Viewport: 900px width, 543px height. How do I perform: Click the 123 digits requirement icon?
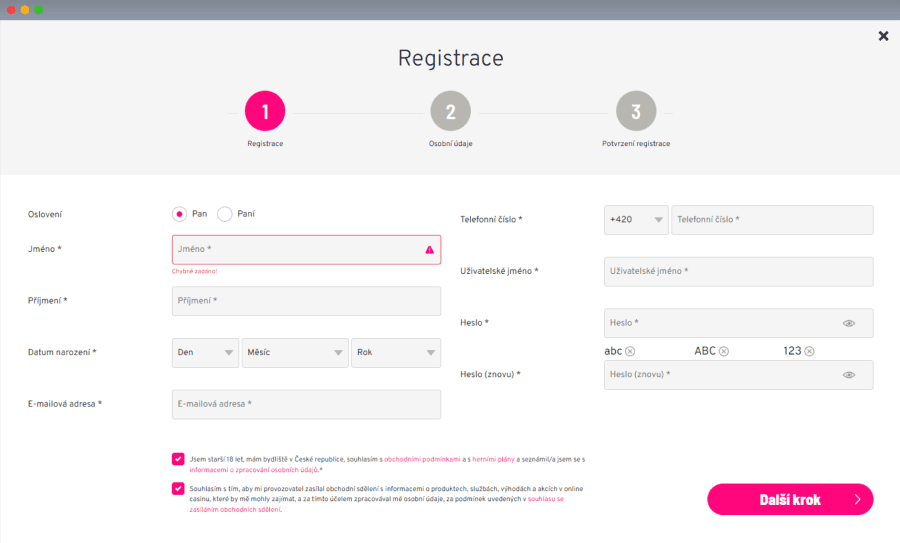(x=809, y=351)
